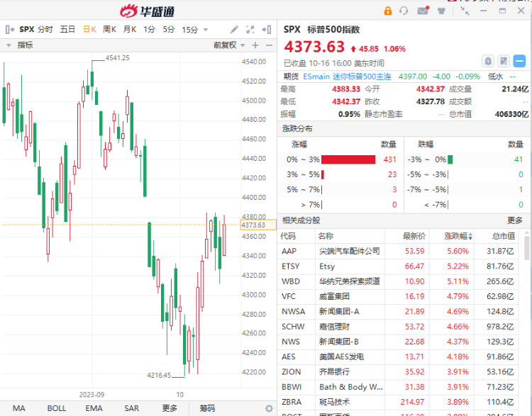This screenshot has width=532, height=416.
Task: Open chart settings gear icon
Action: [269, 408]
